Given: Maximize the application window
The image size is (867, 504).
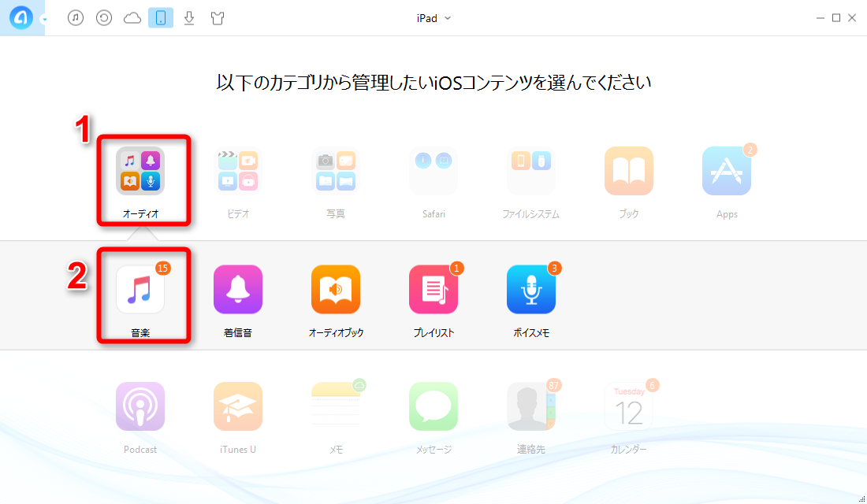Looking at the screenshot, I should point(836,17).
